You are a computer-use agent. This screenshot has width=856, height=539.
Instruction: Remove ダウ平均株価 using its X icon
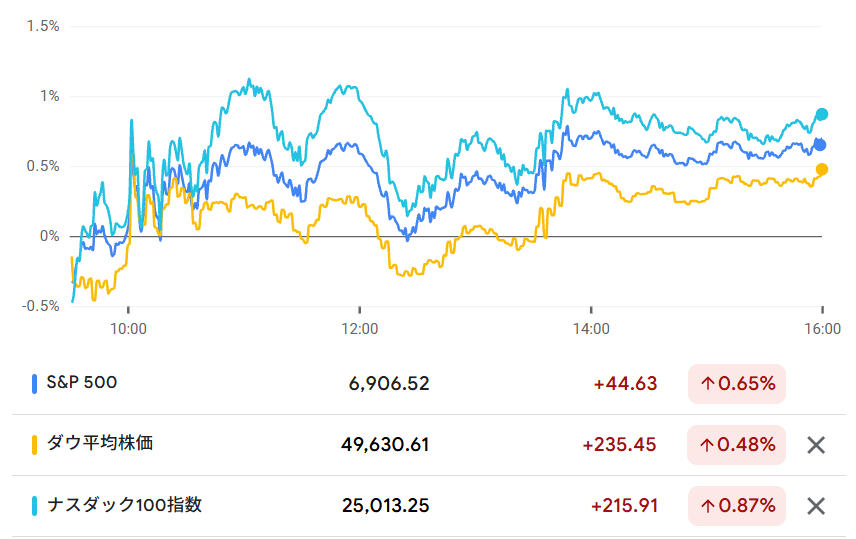coord(816,445)
